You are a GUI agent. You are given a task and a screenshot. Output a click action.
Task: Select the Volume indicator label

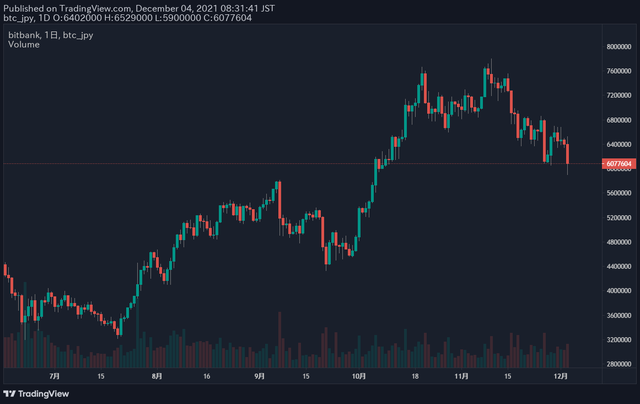(x=24, y=44)
